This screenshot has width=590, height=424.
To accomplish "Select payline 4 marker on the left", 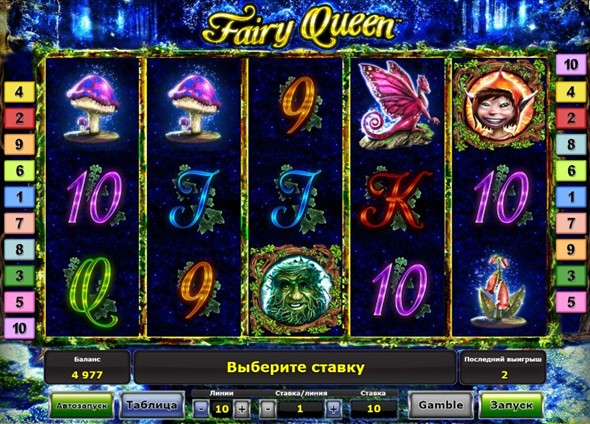I will pyautogui.click(x=19, y=92).
